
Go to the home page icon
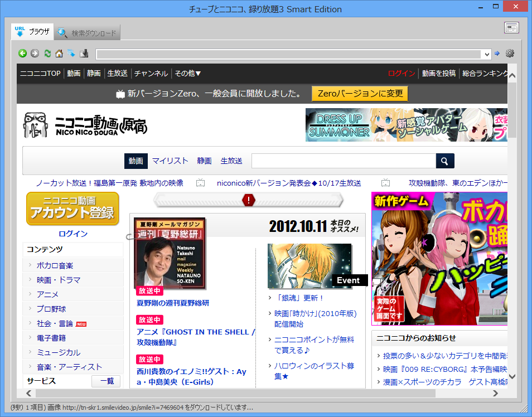[x=59, y=54]
